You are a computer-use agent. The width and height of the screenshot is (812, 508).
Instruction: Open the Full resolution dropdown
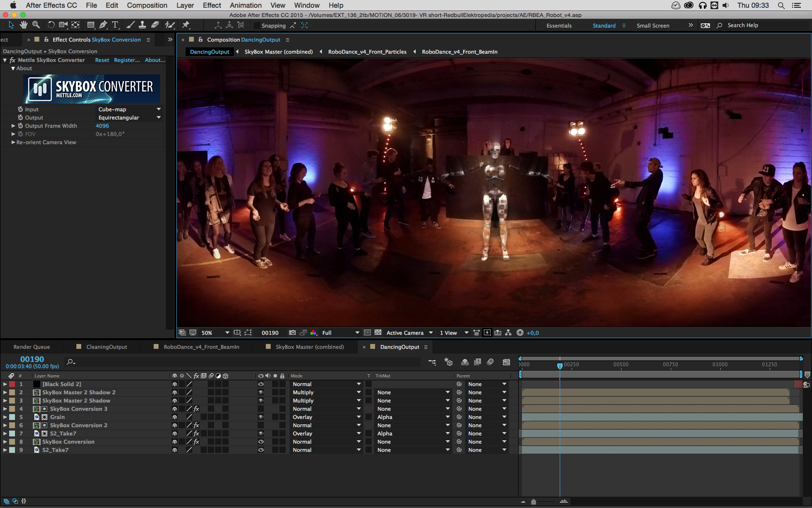340,333
